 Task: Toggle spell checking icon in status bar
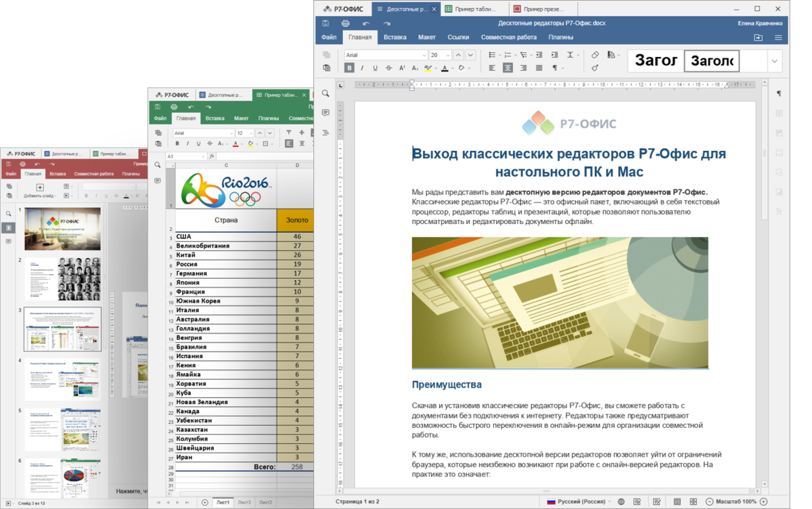pos(637,502)
